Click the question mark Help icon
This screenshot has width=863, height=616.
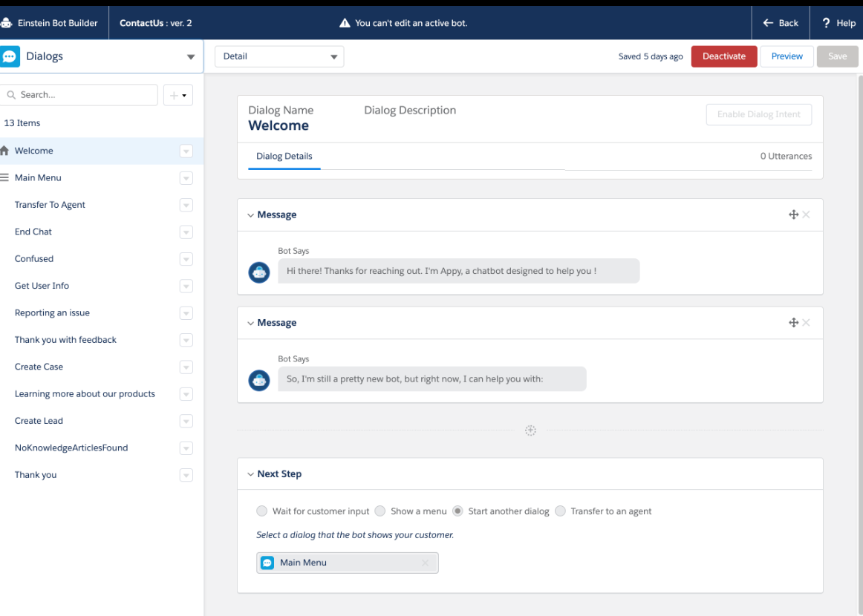coord(826,23)
